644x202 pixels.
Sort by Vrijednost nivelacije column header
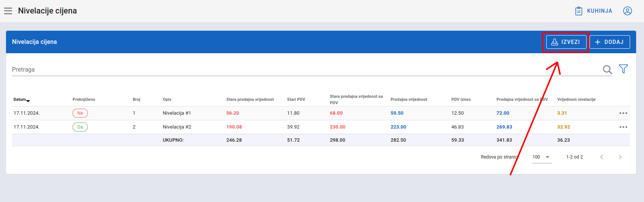point(576,99)
